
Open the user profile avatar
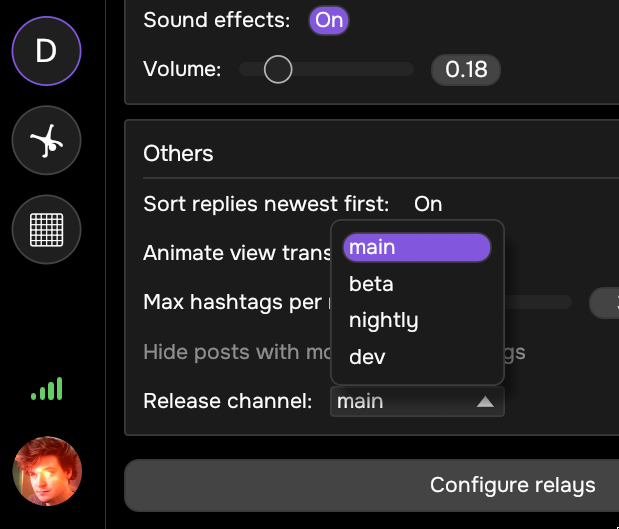coord(47,470)
